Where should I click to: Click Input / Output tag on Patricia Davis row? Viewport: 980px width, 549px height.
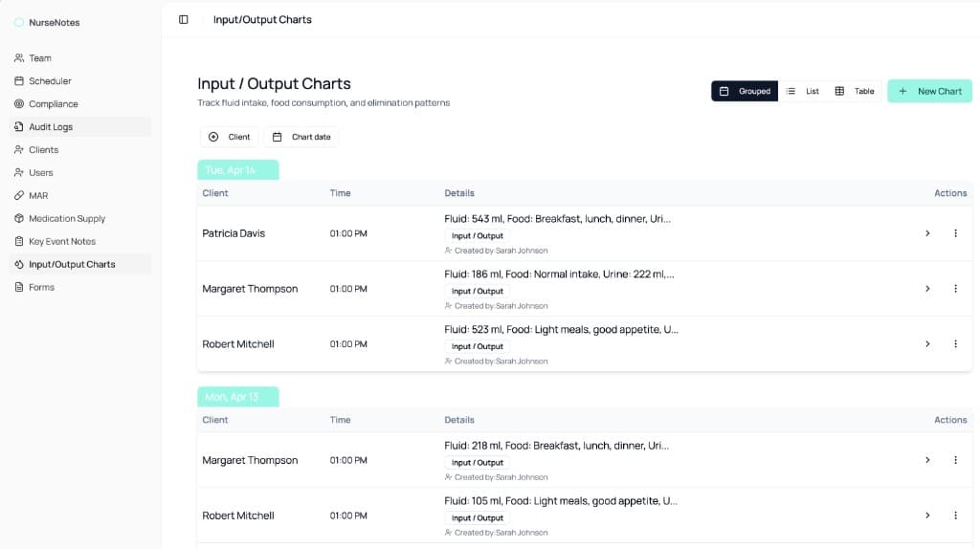(477, 236)
